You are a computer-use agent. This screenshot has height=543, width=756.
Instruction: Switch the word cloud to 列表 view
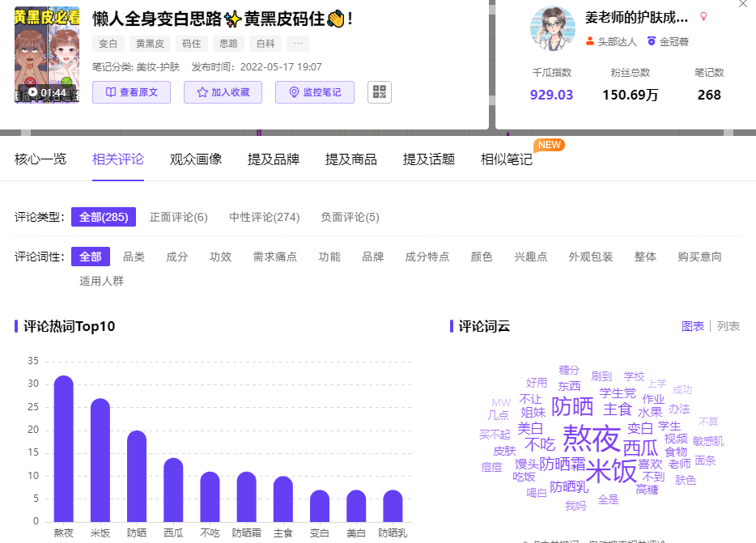point(728,326)
